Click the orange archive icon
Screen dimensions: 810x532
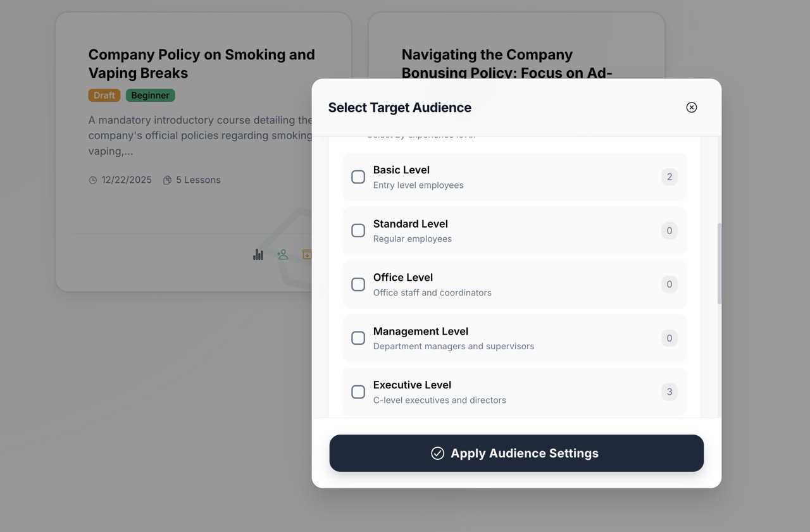[307, 254]
